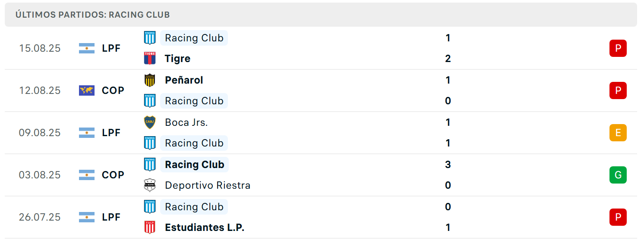The height and width of the screenshot is (243, 644).
Task: Click the orange E badge for Boca match
Action: point(618,133)
